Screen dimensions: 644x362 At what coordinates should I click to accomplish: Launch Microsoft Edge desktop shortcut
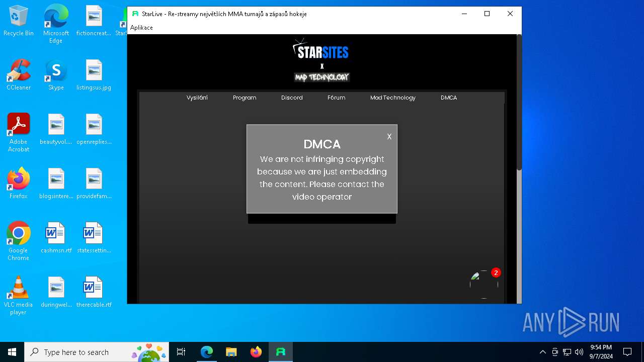click(56, 24)
